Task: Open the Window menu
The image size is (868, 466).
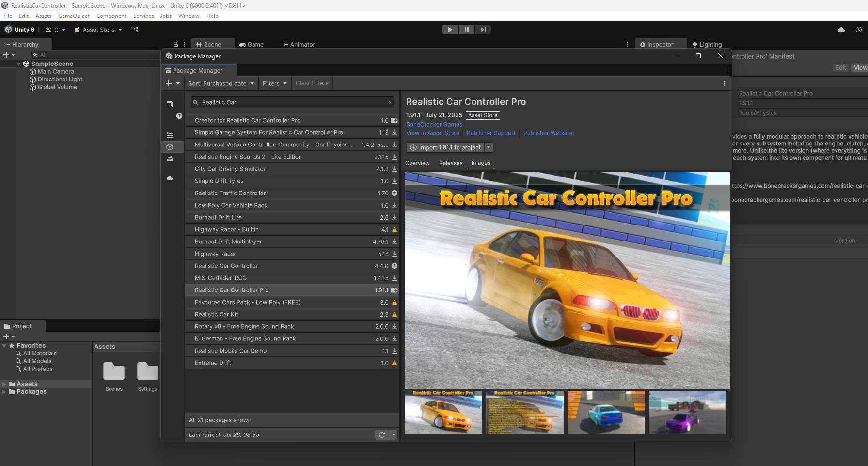Action: pyautogui.click(x=189, y=16)
